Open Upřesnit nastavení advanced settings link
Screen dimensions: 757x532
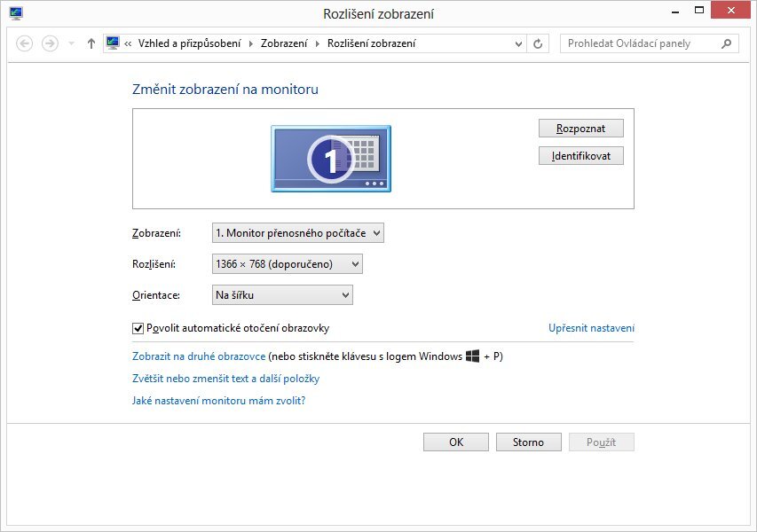(x=589, y=328)
